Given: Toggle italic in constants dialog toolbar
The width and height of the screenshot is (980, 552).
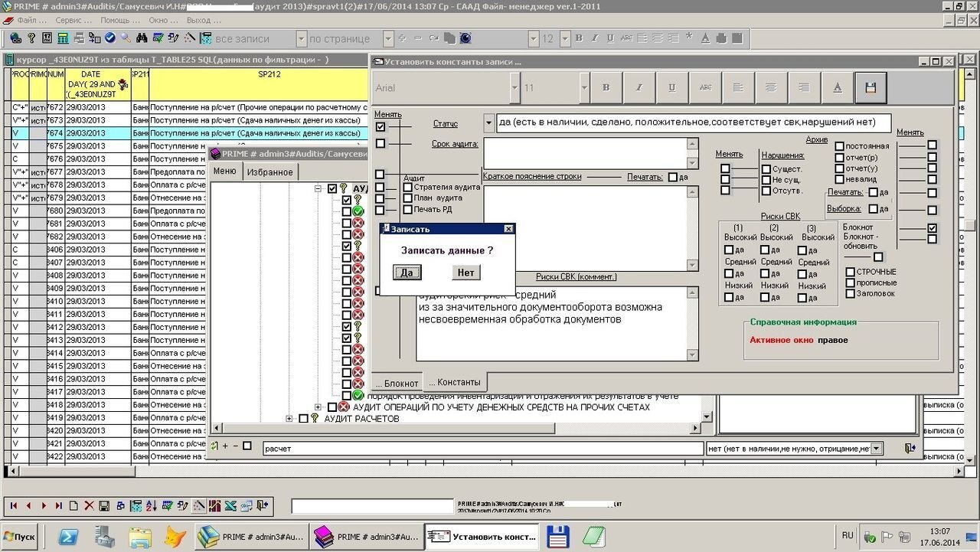Looking at the screenshot, I should click(x=639, y=88).
